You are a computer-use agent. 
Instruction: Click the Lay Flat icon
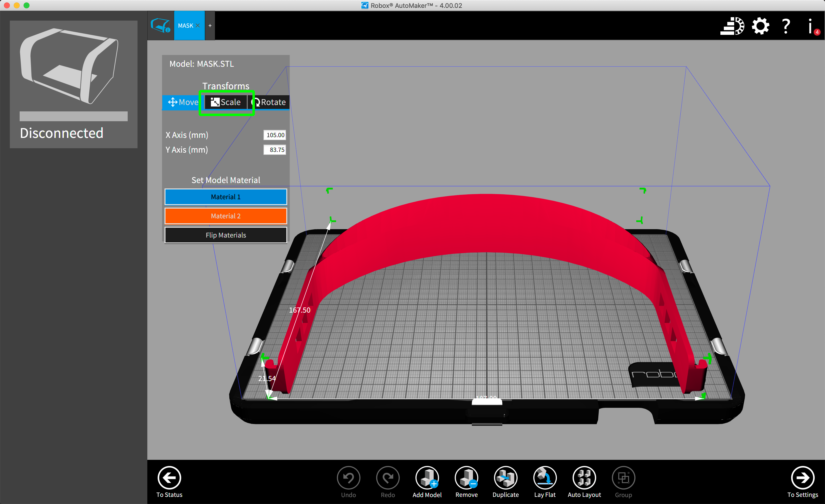(x=545, y=477)
